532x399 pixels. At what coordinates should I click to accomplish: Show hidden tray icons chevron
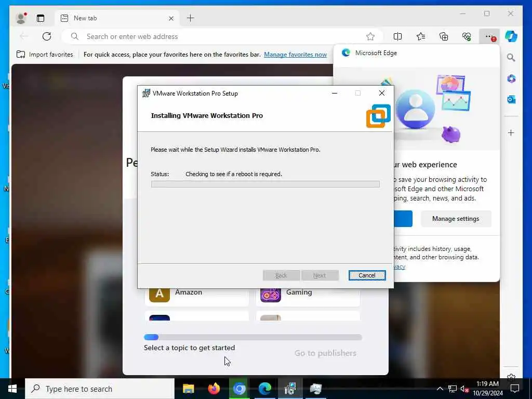440,389
